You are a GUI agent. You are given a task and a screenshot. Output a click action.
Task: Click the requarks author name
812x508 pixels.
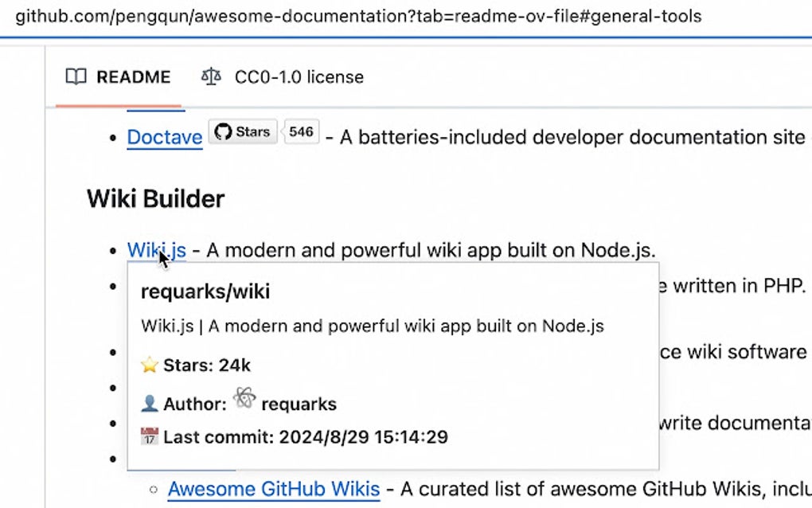point(299,404)
